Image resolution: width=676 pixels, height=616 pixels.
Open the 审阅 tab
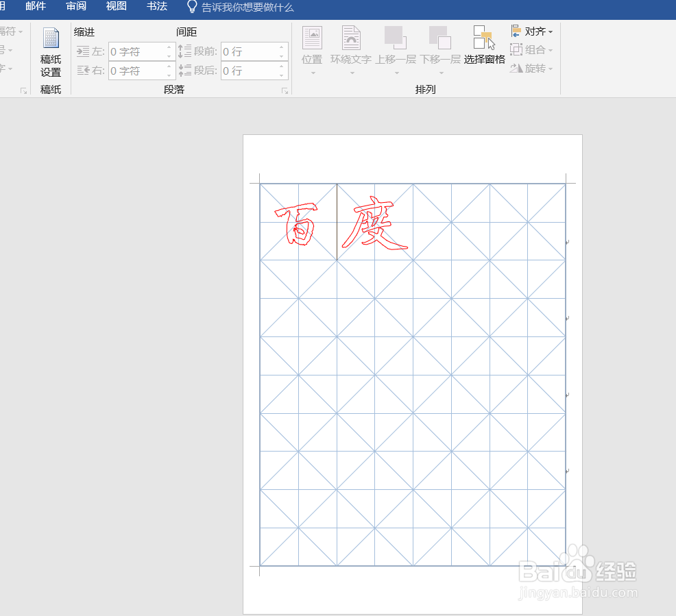(76, 6)
